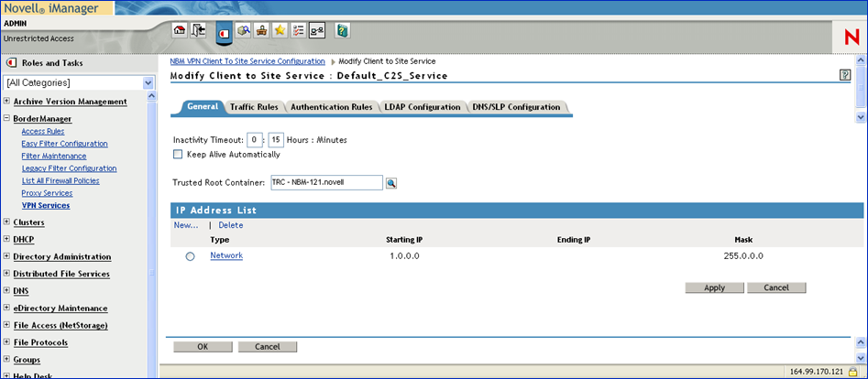Click the OK button
Screen dimensions: 868x379
click(x=203, y=347)
